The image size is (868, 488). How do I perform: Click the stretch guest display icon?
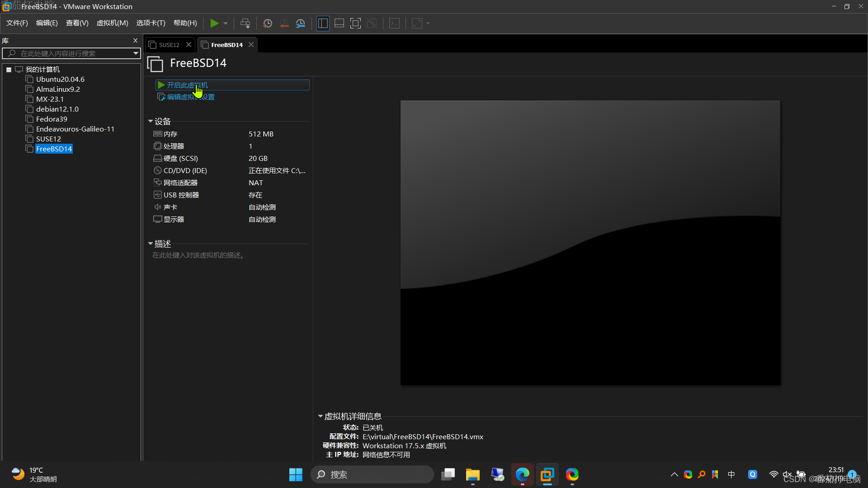coord(417,23)
